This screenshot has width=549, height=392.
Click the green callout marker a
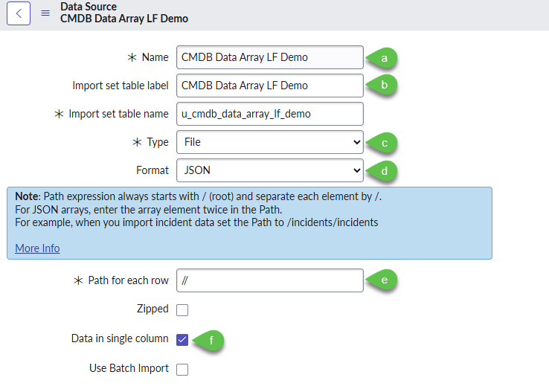pyautogui.click(x=384, y=57)
